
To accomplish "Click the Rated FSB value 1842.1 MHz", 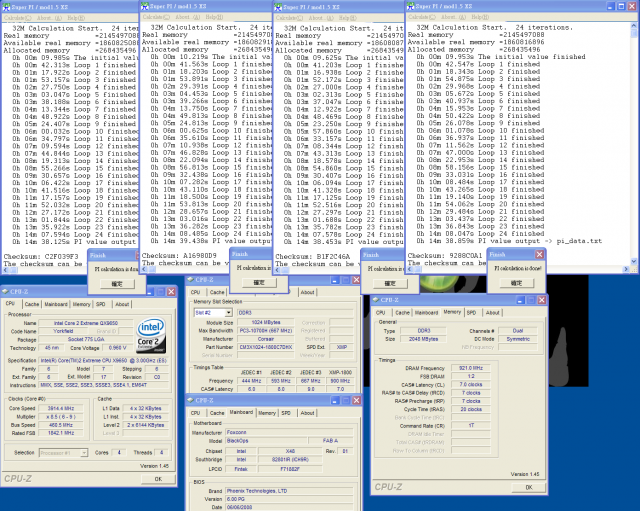I will tap(61, 433).
